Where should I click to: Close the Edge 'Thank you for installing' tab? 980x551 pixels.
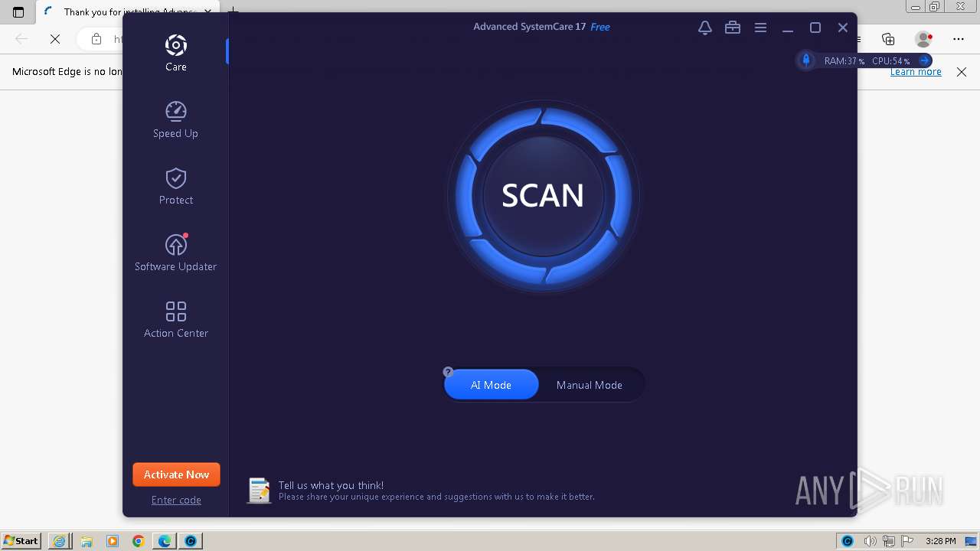click(x=207, y=11)
